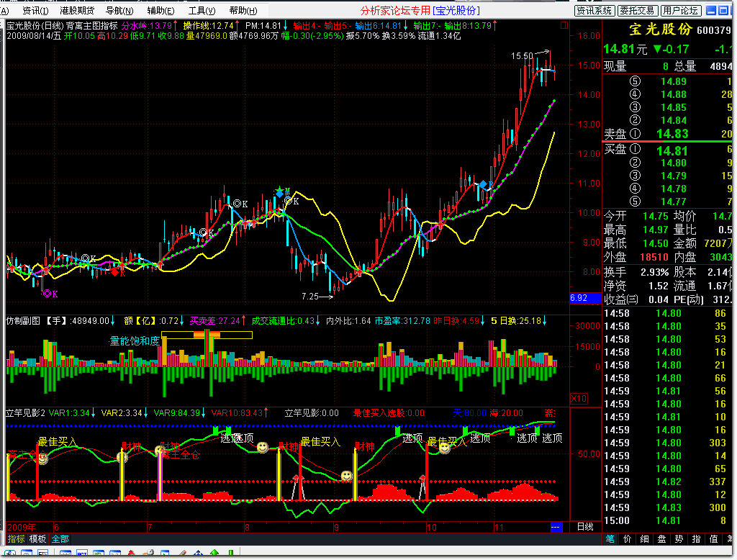Click the month 11 marker on the time axis

499,527
